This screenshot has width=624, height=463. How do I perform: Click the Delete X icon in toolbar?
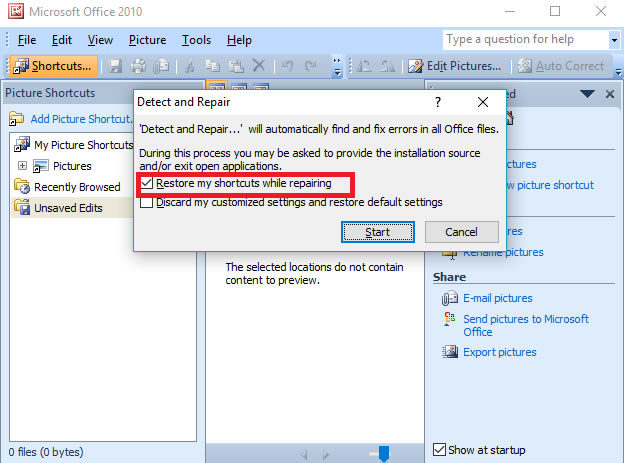[x=259, y=65]
